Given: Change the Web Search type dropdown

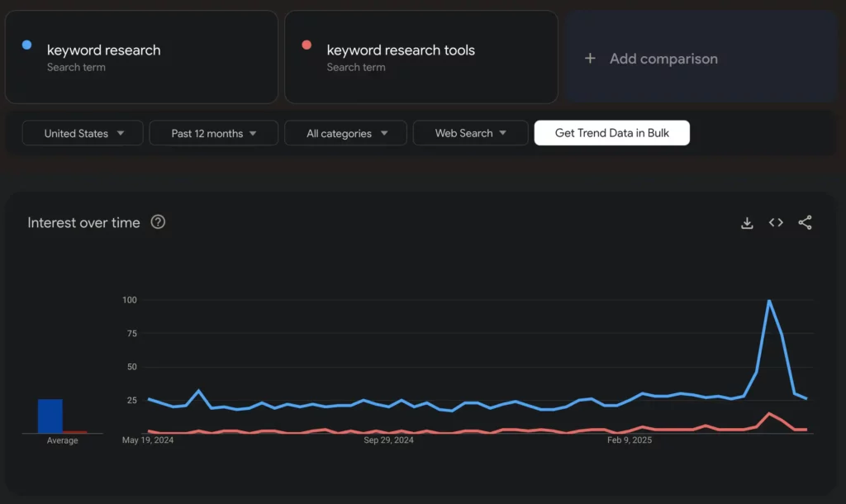Looking at the screenshot, I should point(470,133).
